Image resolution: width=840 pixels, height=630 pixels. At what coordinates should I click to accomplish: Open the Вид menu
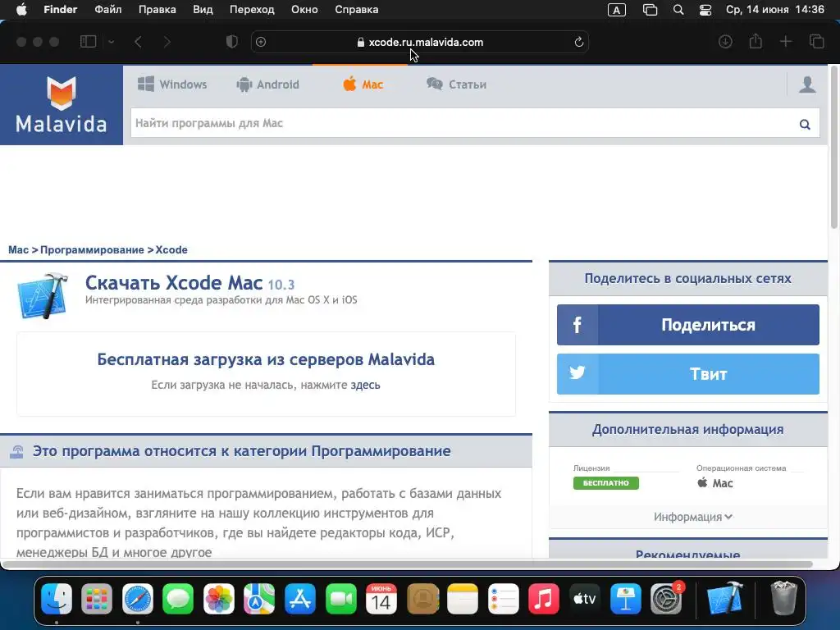[x=203, y=10]
